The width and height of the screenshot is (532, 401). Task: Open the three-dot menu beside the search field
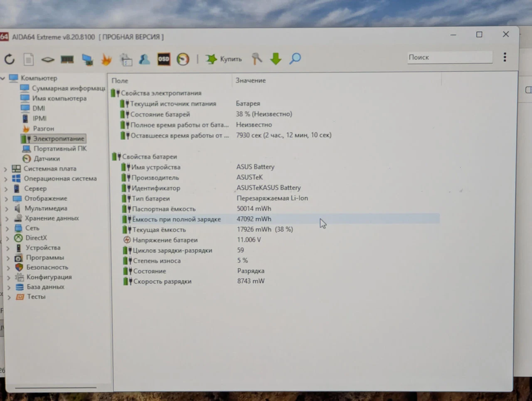(x=505, y=57)
